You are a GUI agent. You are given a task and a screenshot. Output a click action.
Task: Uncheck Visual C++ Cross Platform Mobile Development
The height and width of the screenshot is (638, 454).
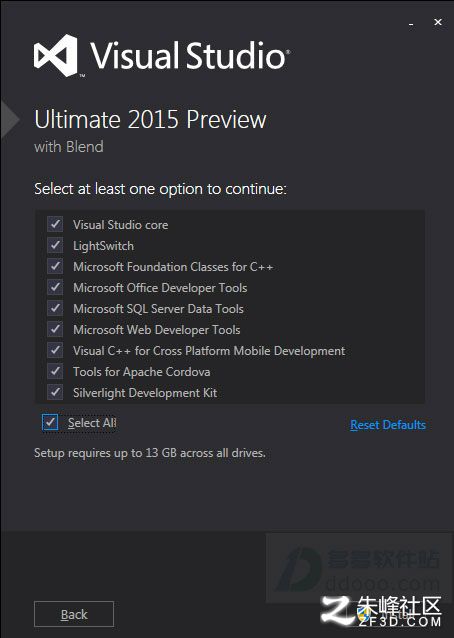point(55,350)
